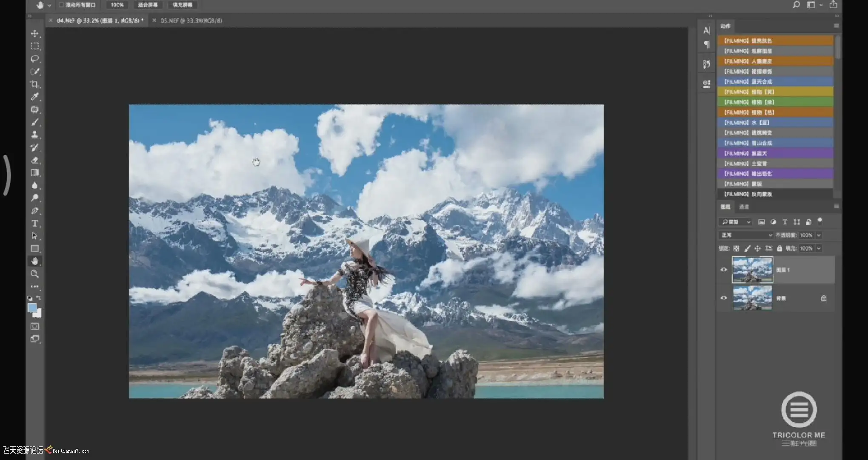Select the Clone Stamp tool
The height and width of the screenshot is (460, 868).
(35, 135)
